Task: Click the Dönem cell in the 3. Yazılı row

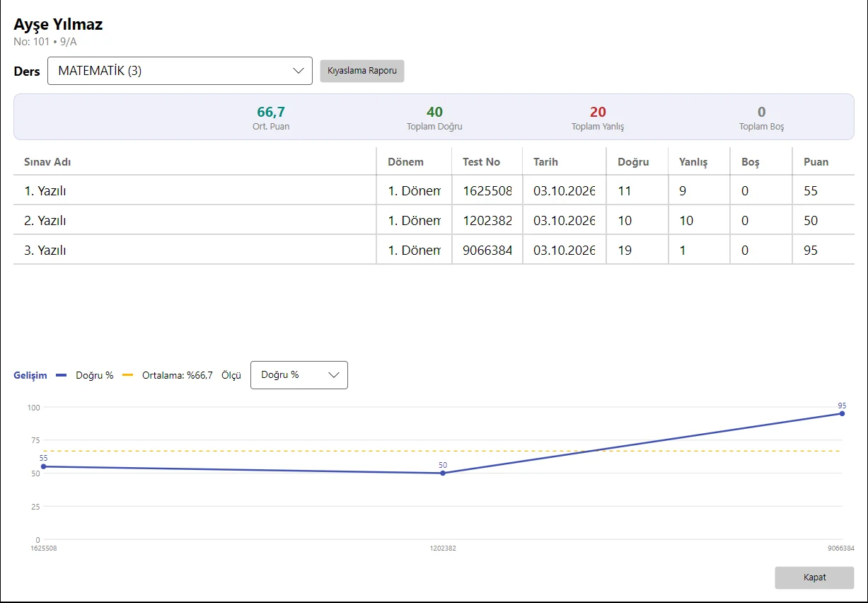Action: (415, 251)
